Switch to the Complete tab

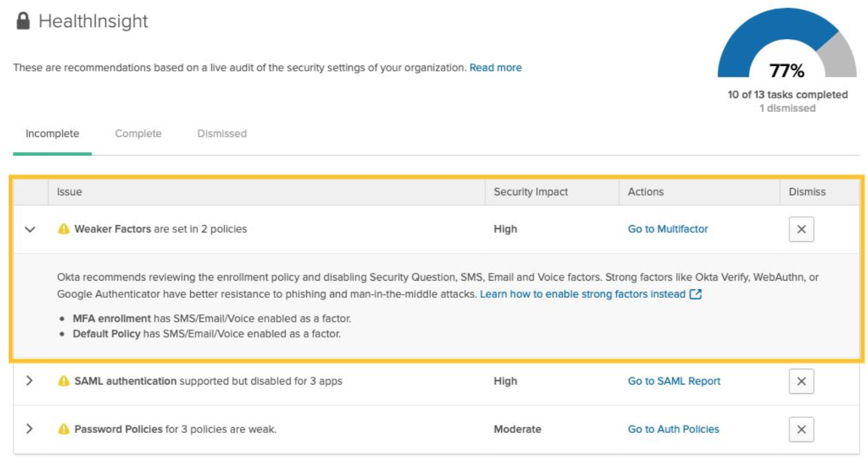pos(138,134)
